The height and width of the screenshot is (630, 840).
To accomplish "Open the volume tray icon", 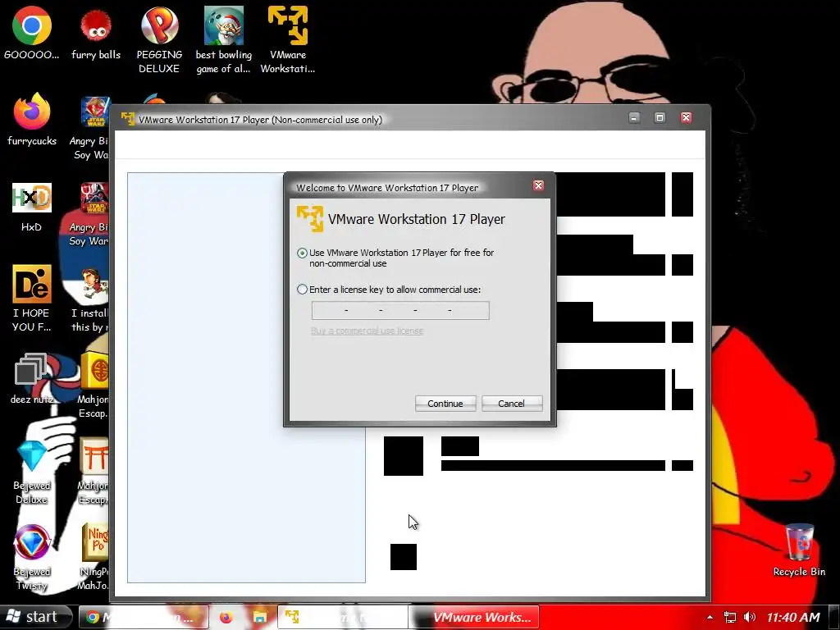I will (x=750, y=617).
